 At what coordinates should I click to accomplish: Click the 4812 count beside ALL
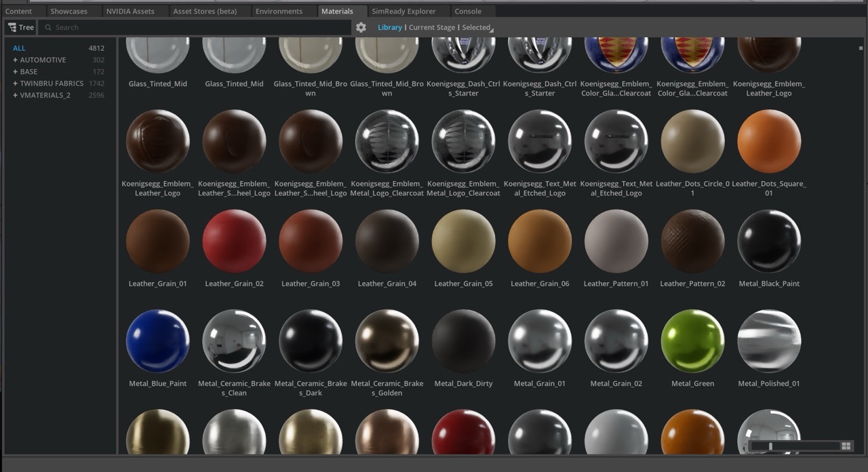click(96, 48)
